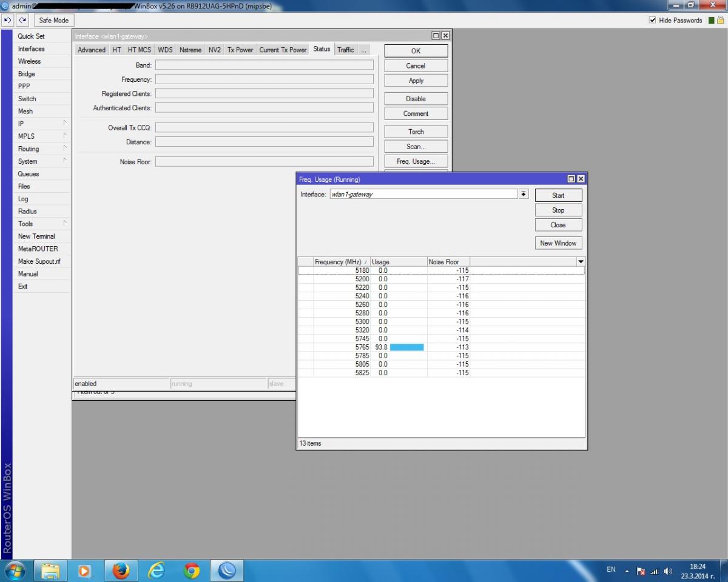Open the Wireless menu in the sidebar
Image resolution: width=728 pixels, height=582 pixels.
[x=29, y=61]
